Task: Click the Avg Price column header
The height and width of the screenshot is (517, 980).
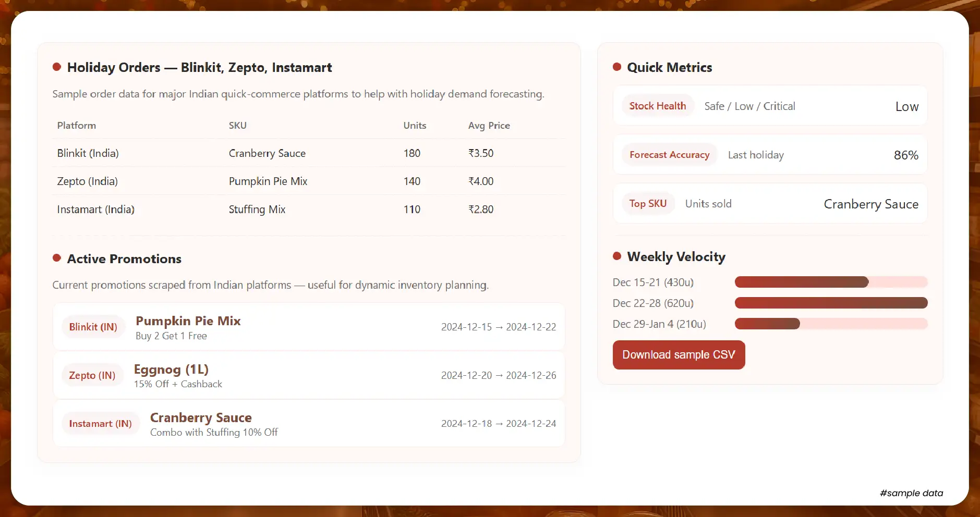Action: 489,126
